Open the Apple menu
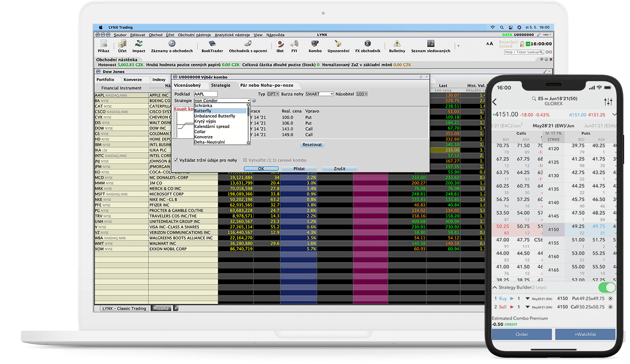Viewport: 630px width, 364px height. (x=100, y=27)
